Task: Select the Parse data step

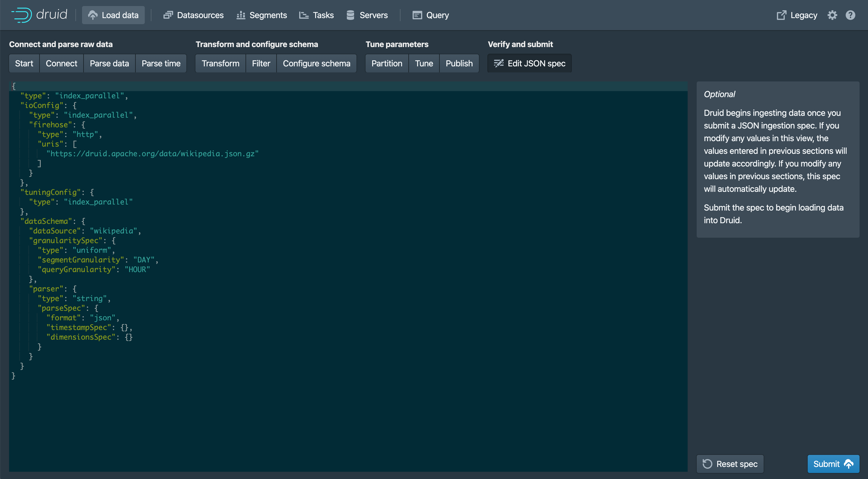Action: pyautogui.click(x=109, y=63)
